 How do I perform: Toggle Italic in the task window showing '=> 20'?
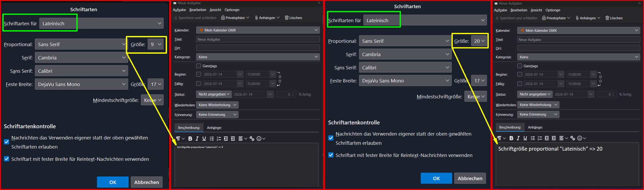pos(518,138)
